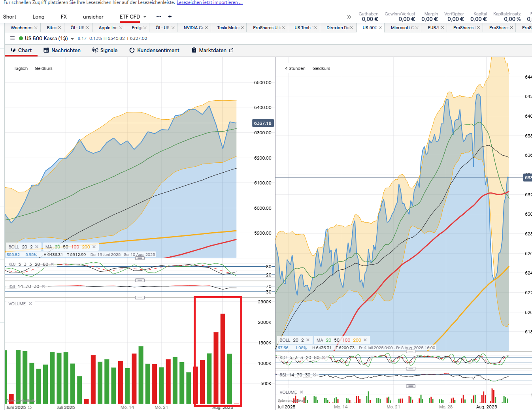Open KDJ 5 3 3 settings on daily chart
Image resolution: width=532 pixels, height=410 pixels.
tap(28, 264)
